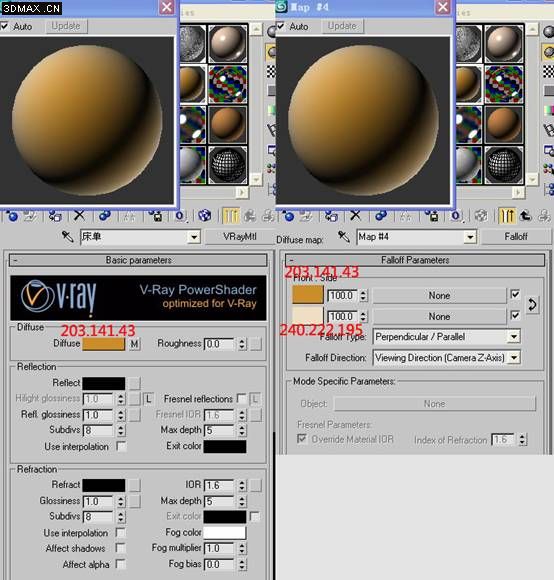The height and width of the screenshot is (580, 554).
Task: Open Diffuse M map button
Action: click(134, 344)
